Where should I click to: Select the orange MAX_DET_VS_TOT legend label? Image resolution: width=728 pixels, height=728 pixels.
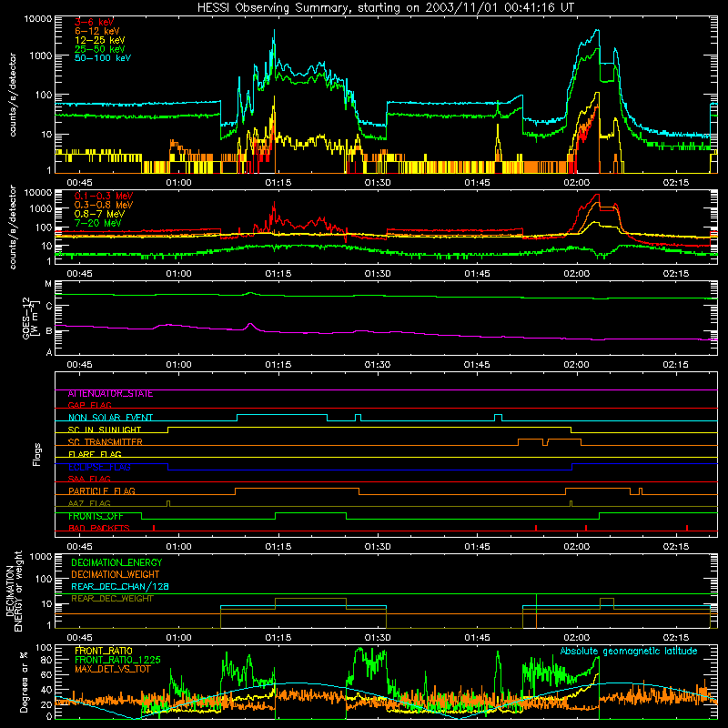112,669
